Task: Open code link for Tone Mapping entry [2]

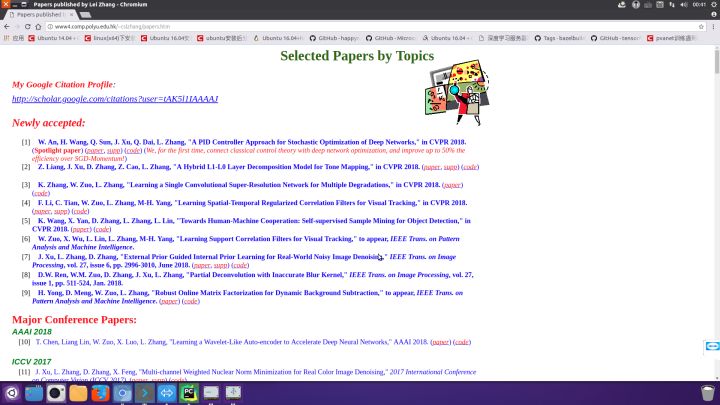Action: click(470, 167)
